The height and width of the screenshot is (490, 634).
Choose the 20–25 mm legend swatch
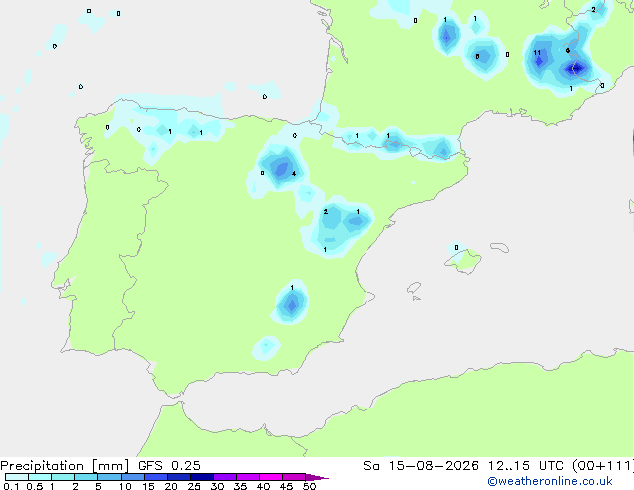click(x=179, y=477)
